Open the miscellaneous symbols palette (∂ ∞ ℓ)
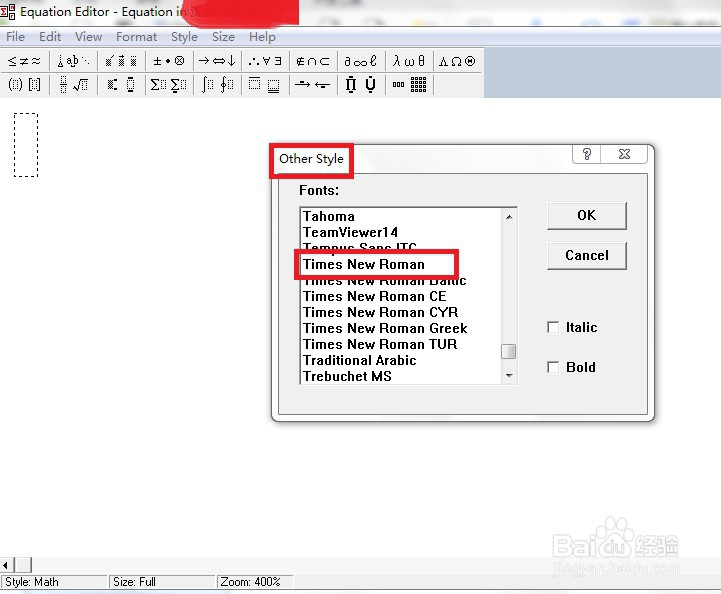The image size is (721, 594). pos(361,61)
